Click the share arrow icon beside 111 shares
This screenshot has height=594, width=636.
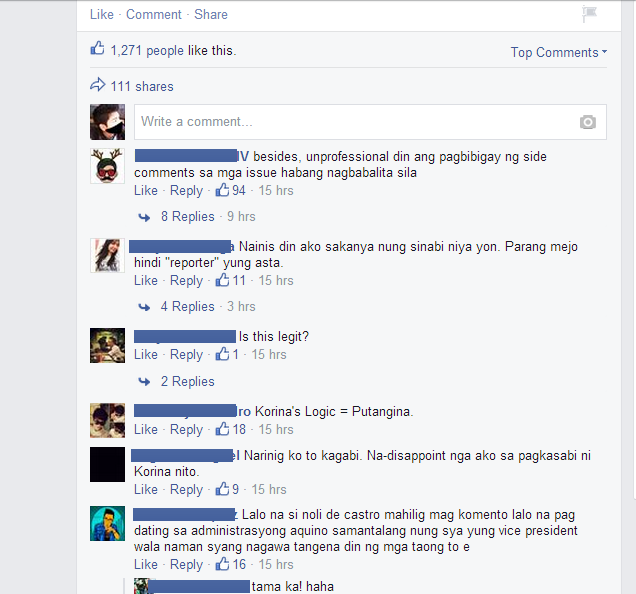(x=97, y=85)
